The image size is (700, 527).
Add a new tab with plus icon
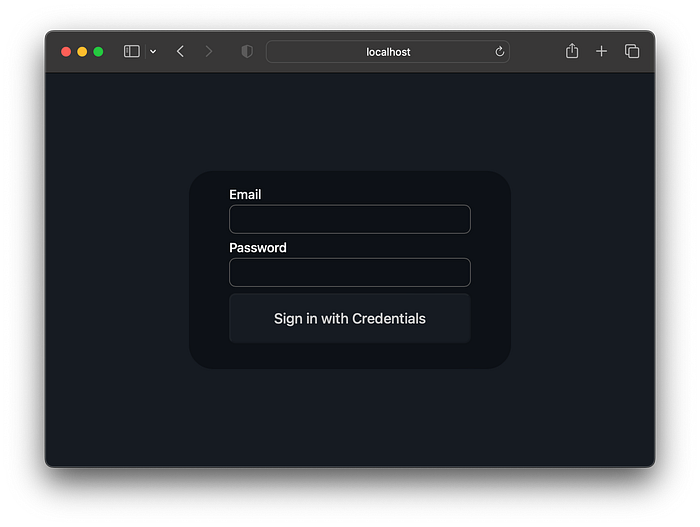click(601, 51)
